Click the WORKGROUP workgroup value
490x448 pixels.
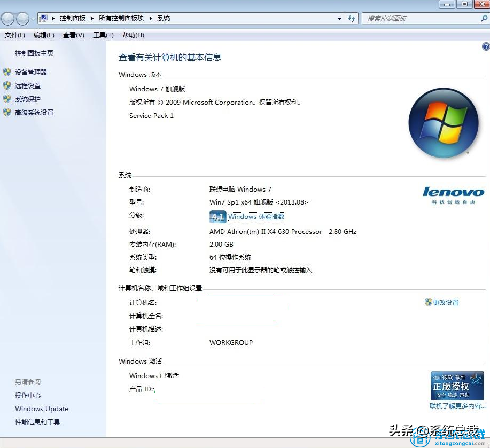231,343
